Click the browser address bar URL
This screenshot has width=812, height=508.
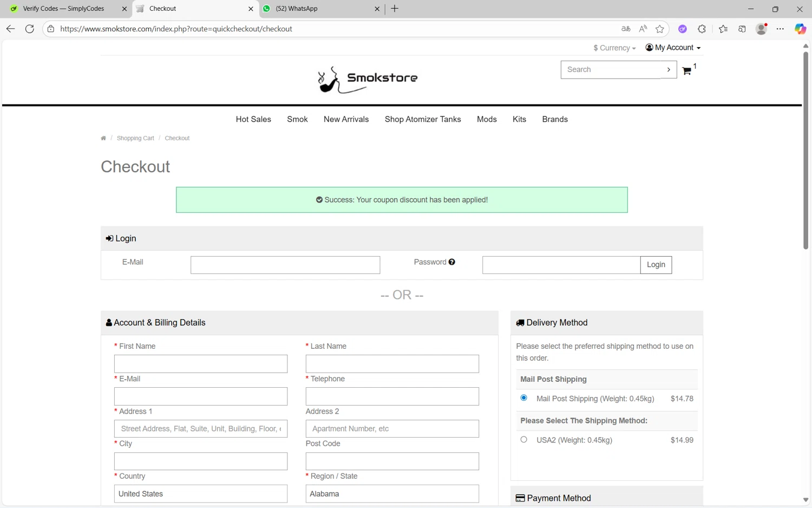point(176,29)
